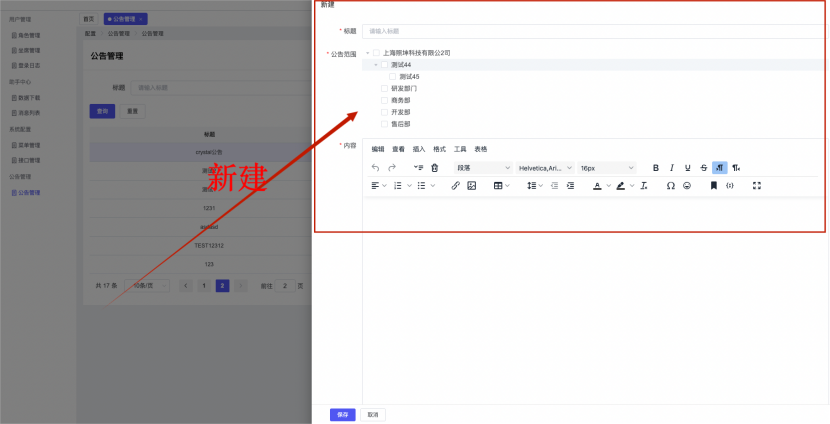Open the 段落 paragraph style dropdown
Image resolution: width=830 pixels, height=424 pixels.
pos(483,168)
